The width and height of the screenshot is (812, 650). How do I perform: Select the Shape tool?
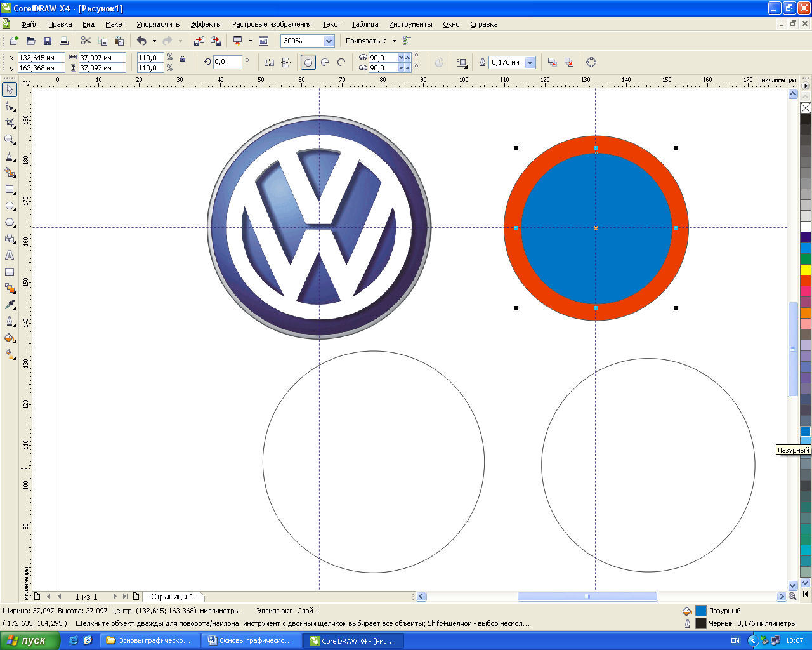(10, 106)
